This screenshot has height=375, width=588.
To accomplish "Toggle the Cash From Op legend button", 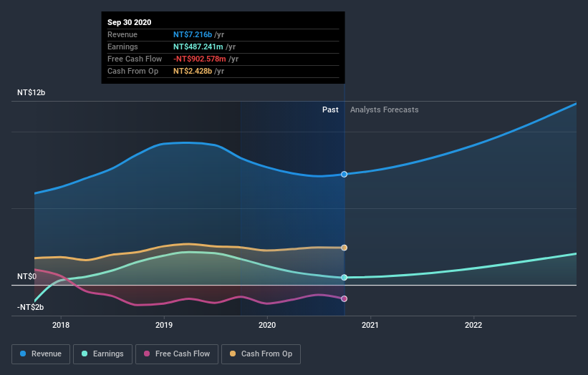I will (261, 354).
